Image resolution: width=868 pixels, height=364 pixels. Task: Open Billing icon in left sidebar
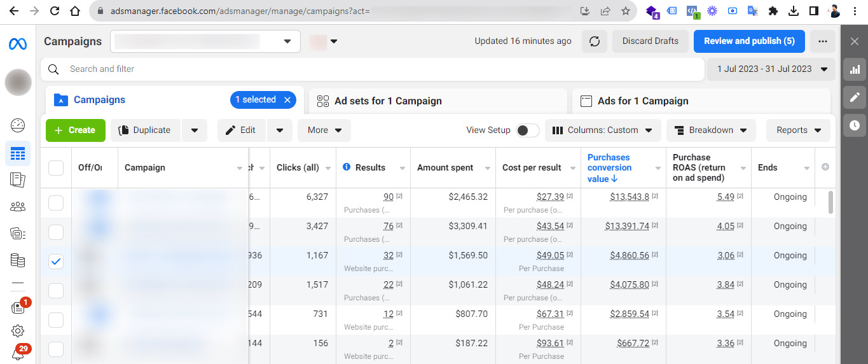pos(18,234)
